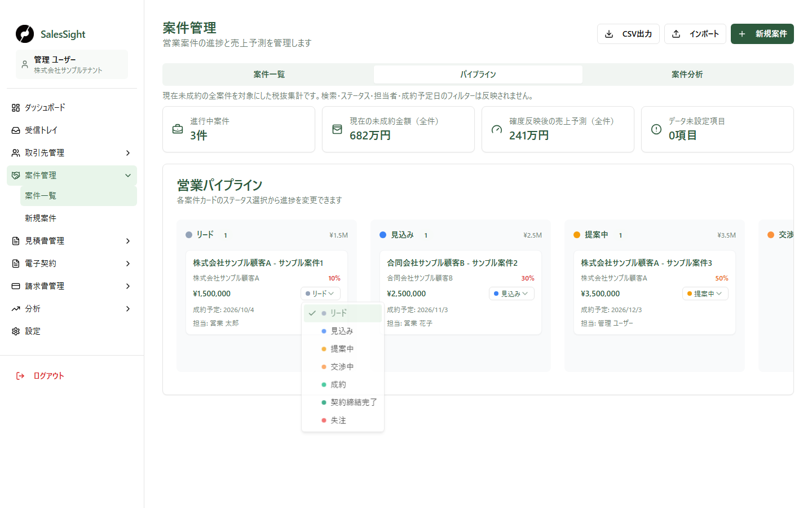Expand the 電子契約 submenu chevron
This screenshot has width=812, height=508.
(x=128, y=264)
